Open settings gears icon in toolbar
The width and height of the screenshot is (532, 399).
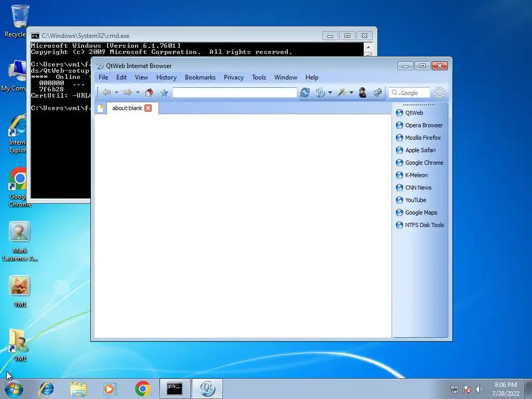click(378, 92)
